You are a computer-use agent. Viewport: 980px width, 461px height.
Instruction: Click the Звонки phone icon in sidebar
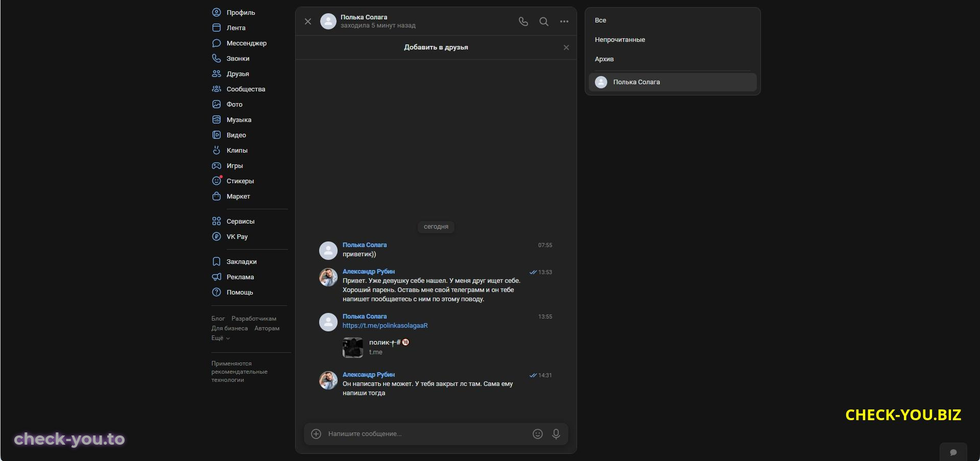click(217, 58)
